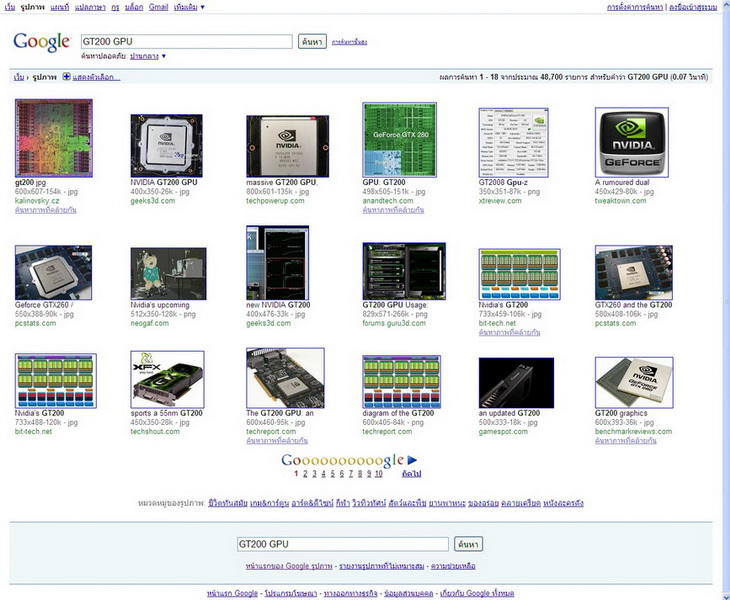Click the sign in link at top right
The height and width of the screenshot is (600, 730).
693,7
